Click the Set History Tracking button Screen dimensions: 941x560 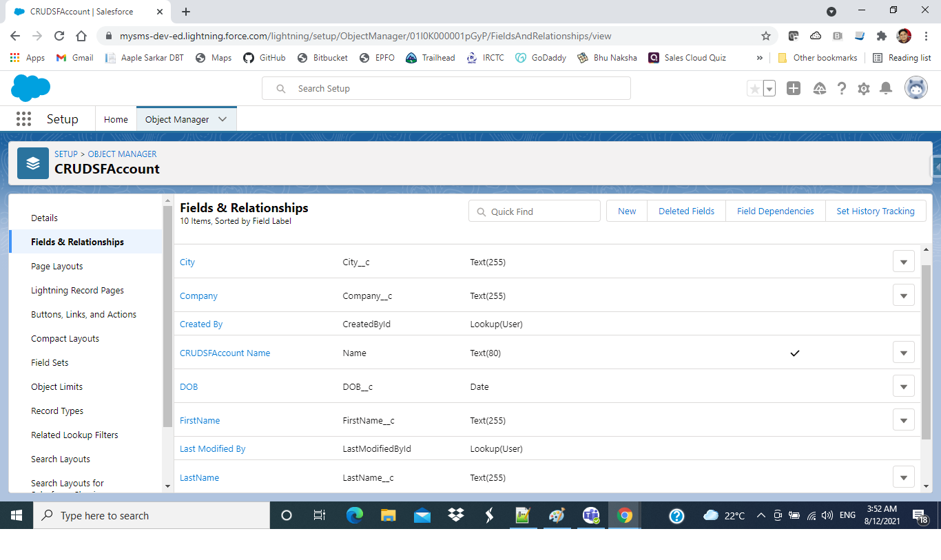pyautogui.click(x=876, y=211)
